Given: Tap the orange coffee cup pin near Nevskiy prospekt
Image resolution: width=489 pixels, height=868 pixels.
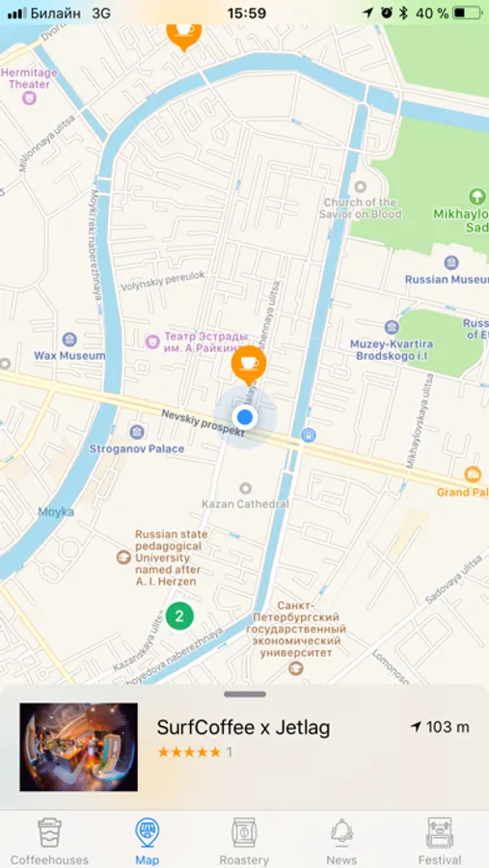Looking at the screenshot, I should point(249,365).
